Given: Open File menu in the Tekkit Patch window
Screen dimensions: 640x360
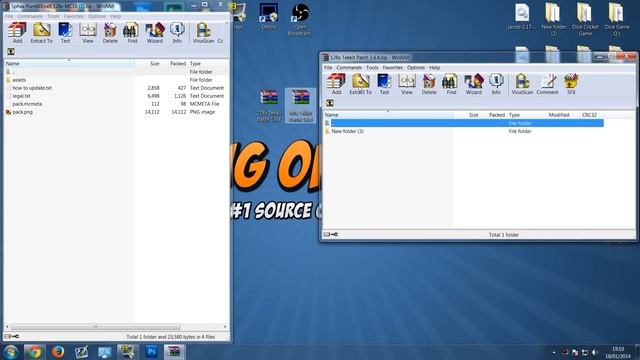Looking at the screenshot, I should click(328, 67).
